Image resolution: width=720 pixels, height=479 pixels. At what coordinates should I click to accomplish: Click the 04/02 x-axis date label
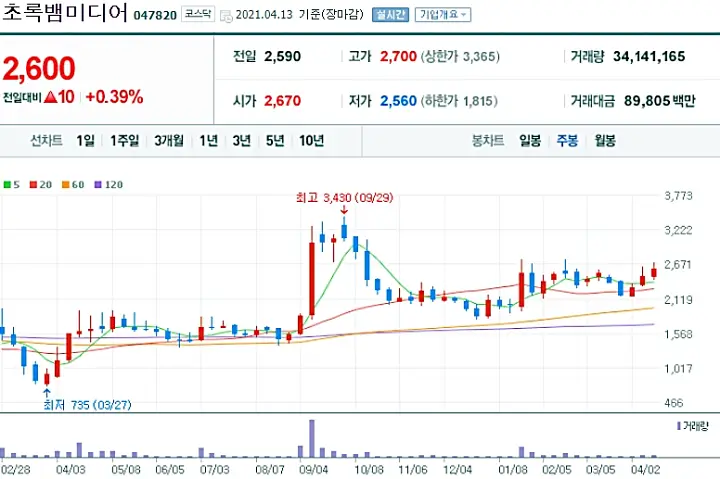coord(646,470)
